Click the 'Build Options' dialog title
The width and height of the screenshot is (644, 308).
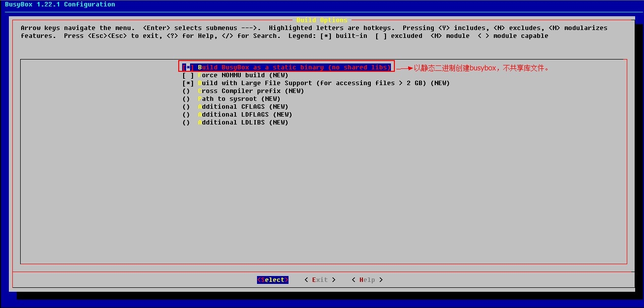coord(322,20)
